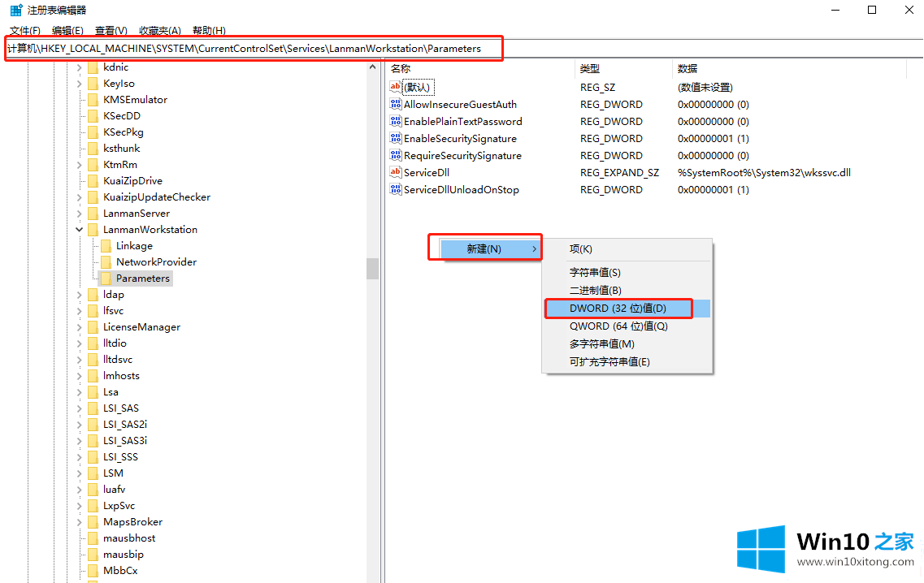Click the 数据 column header
This screenshot has height=583, width=924.
coord(789,69)
